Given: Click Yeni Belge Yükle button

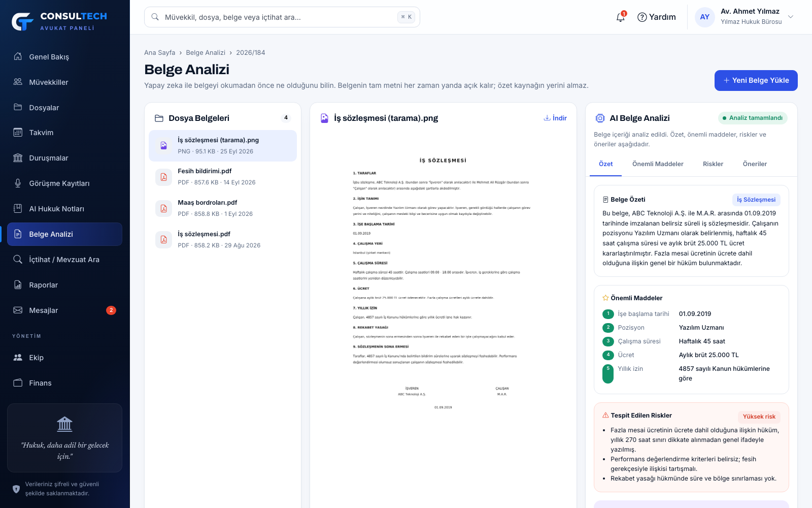Looking at the screenshot, I should pyautogui.click(x=756, y=80).
